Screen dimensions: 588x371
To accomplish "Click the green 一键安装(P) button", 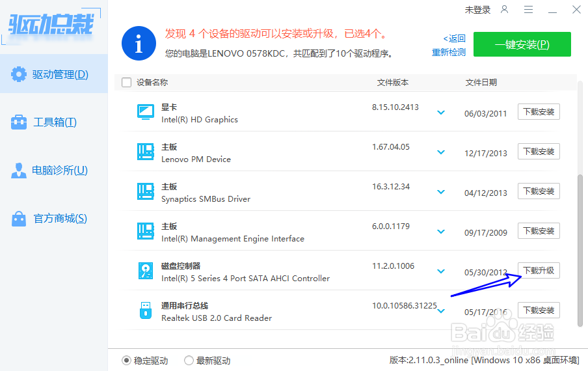I will click(522, 44).
